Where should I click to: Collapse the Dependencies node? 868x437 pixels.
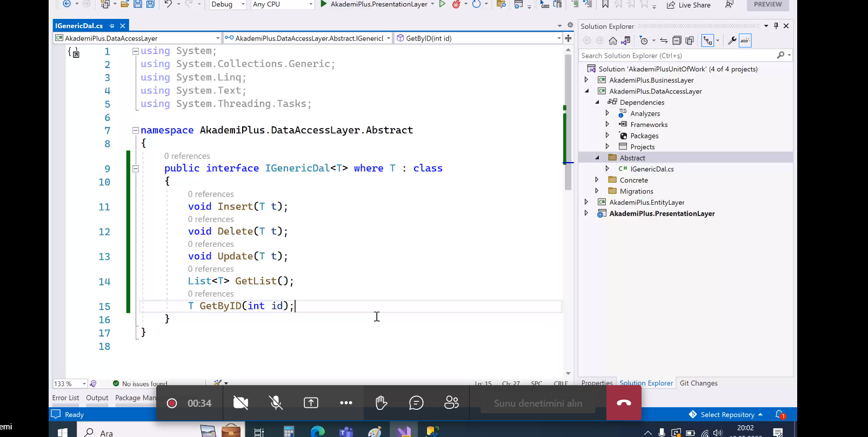[597, 102]
